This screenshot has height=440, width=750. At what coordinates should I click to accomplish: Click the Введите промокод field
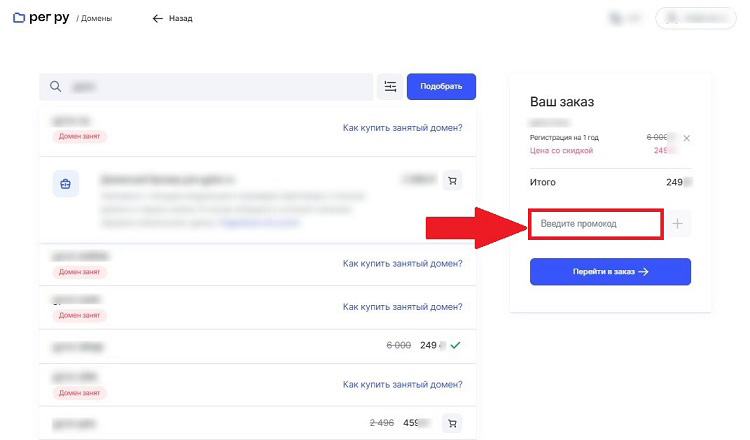pos(594,224)
